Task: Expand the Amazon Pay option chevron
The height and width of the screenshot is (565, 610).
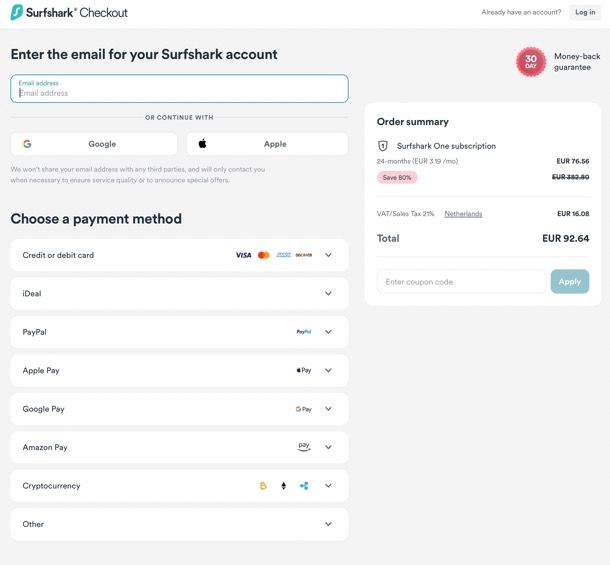Action: click(328, 447)
